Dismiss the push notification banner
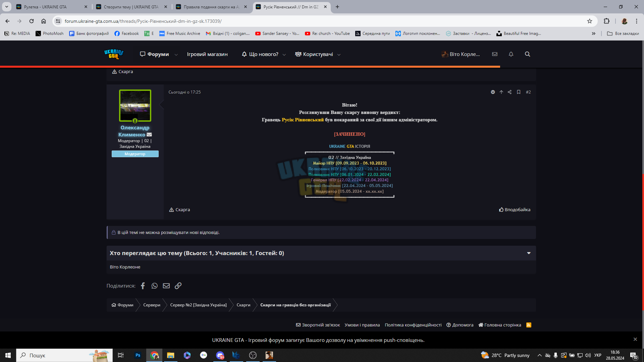 (x=635, y=339)
